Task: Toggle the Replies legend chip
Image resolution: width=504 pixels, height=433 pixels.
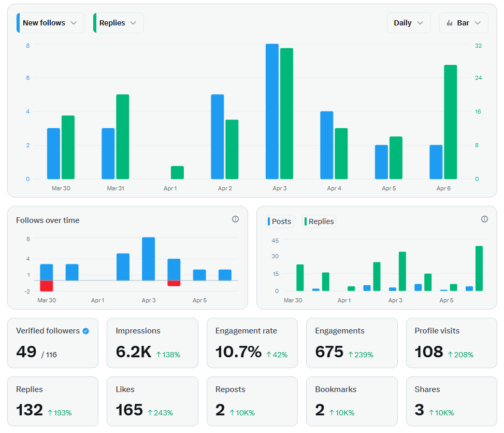Action: pyautogui.click(x=319, y=221)
